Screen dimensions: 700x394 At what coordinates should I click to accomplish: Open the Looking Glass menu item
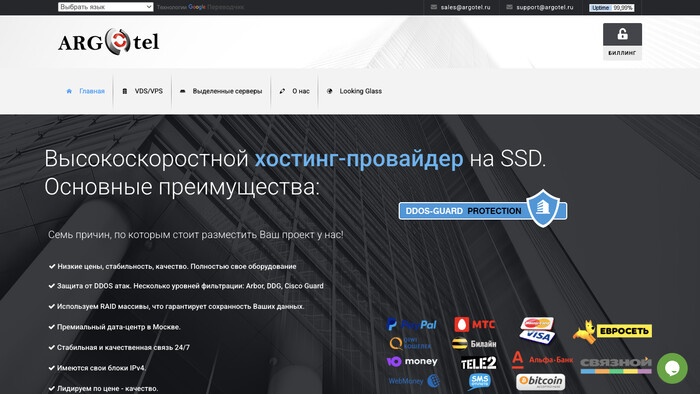click(361, 91)
